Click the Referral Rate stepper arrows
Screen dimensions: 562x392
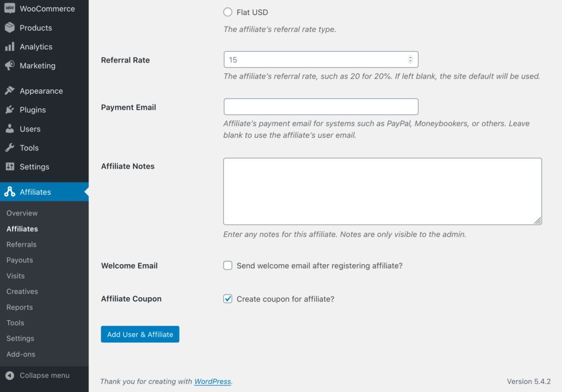tap(410, 60)
